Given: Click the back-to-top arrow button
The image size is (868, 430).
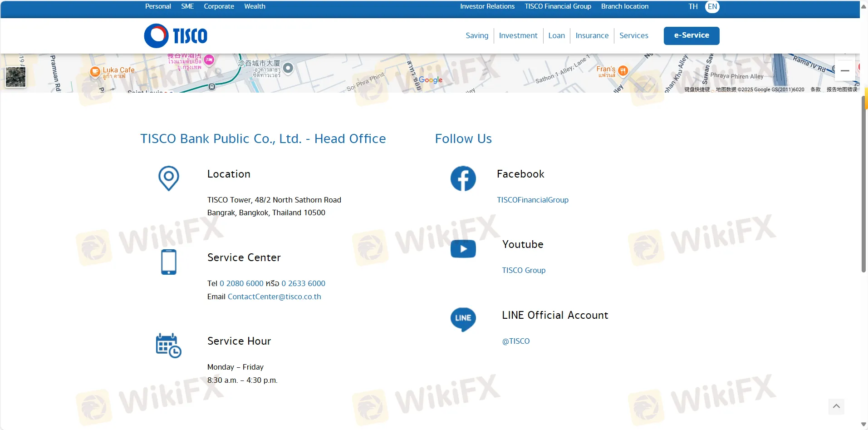Looking at the screenshot, I should 837,407.
